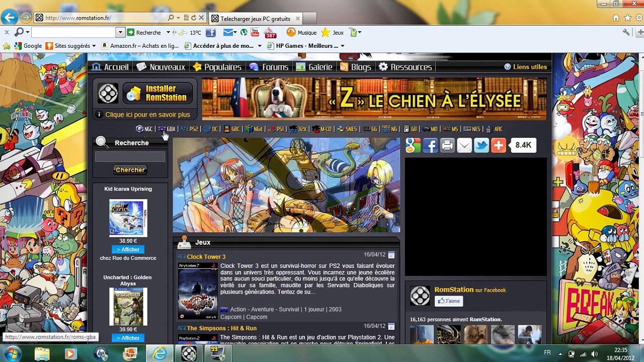Image resolution: width=644 pixels, height=362 pixels.
Task: Open the Clock Tower 3 game link
Action: 206,257
